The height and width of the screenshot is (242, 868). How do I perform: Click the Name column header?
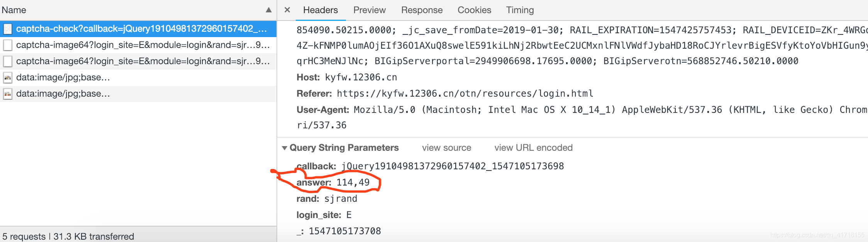(x=14, y=10)
